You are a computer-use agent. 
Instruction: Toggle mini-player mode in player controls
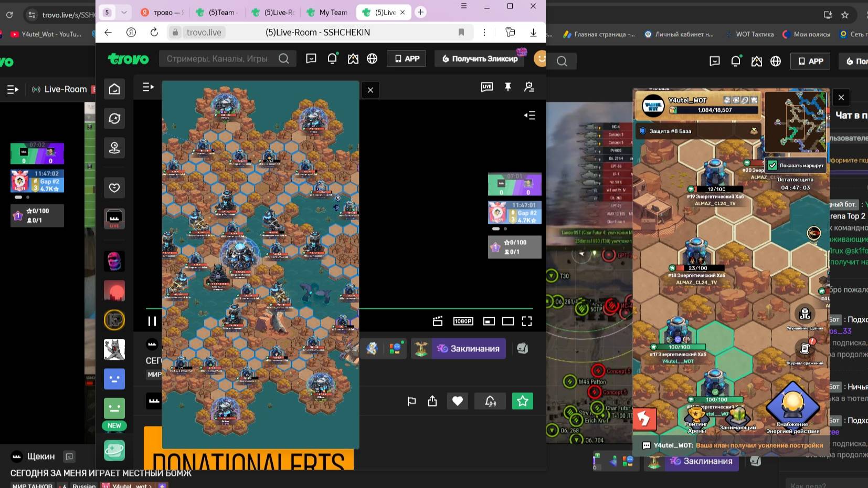489,321
